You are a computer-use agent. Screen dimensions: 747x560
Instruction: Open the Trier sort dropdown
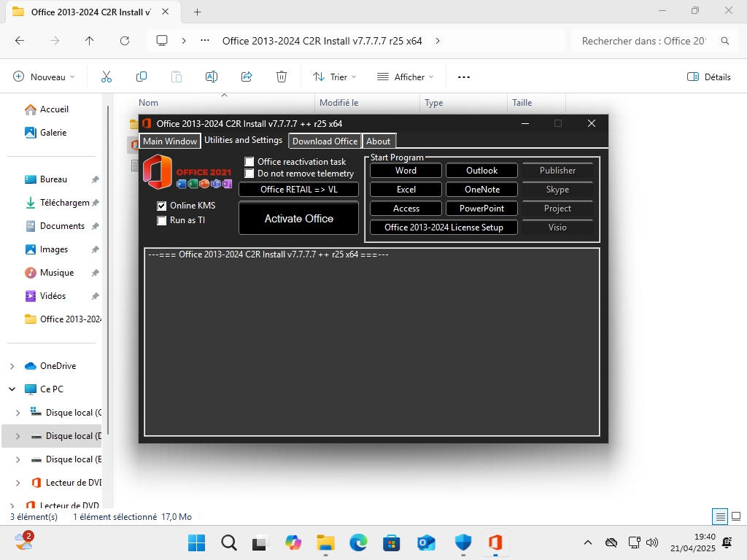point(335,77)
